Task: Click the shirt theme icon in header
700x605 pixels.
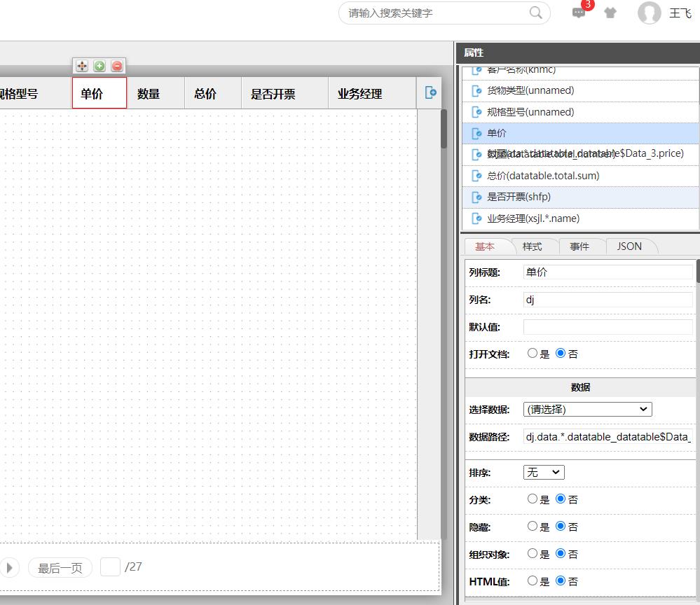Action: [x=610, y=13]
